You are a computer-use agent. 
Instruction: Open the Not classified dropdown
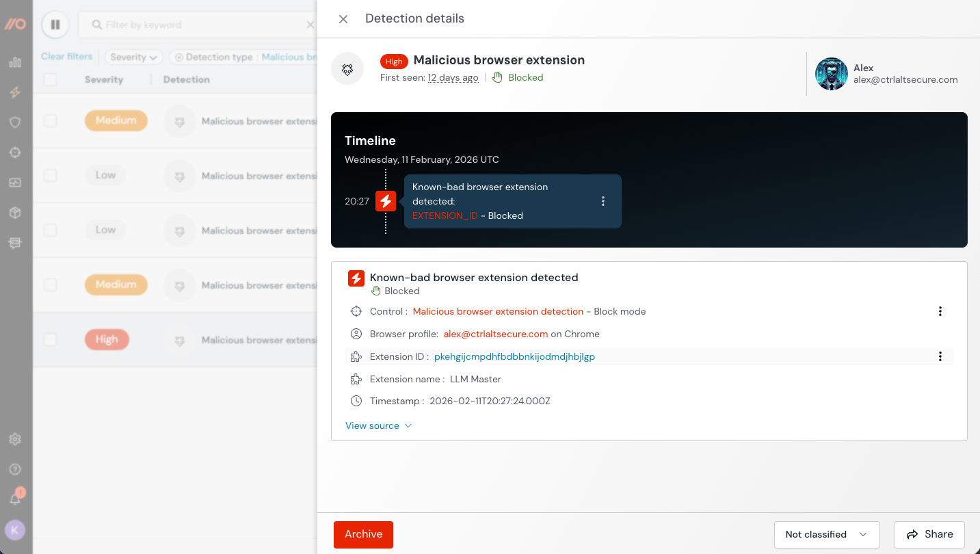point(826,534)
